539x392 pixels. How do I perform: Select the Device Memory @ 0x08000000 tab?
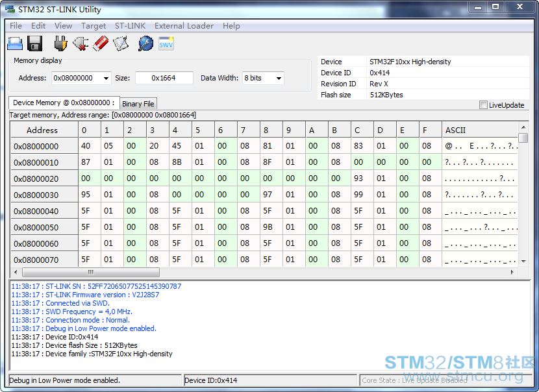coord(64,103)
